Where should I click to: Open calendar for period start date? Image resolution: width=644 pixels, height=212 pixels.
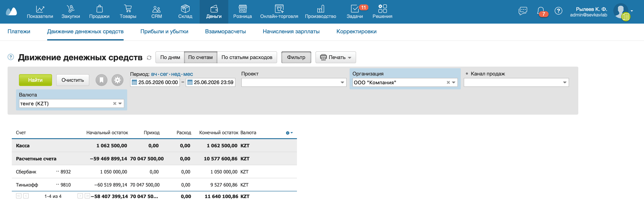(134, 82)
